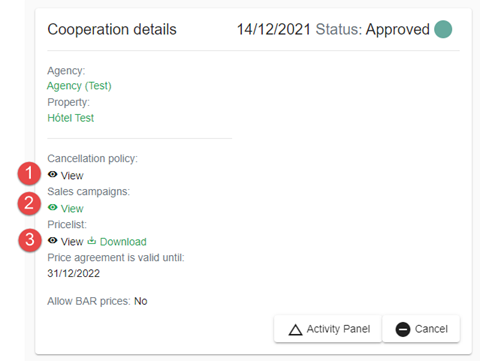Click the eye icon under Cancellation policy
Viewport: 480px width, 361px height.
click(52, 174)
